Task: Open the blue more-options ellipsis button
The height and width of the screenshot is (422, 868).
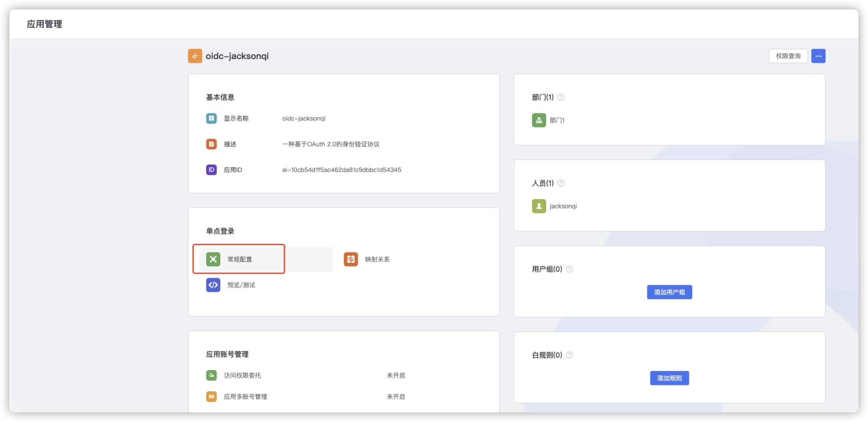Action: coord(818,56)
